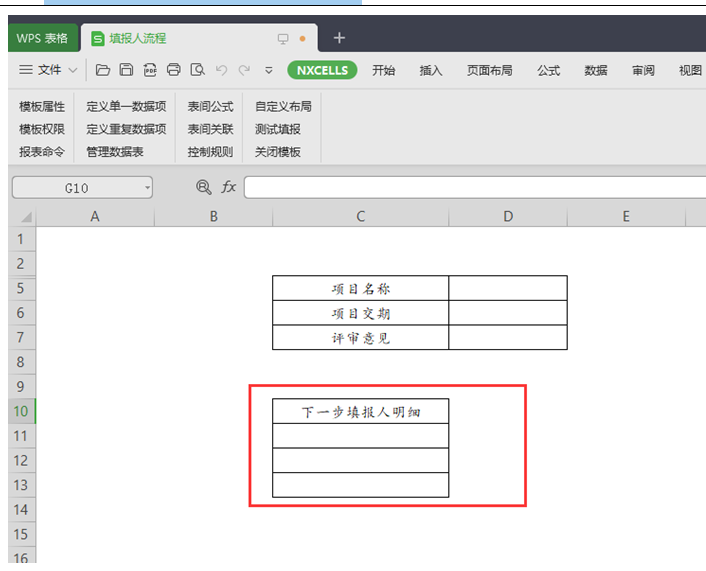This screenshot has width=706, height=571.
Task: Open the 页面布局 ribbon tab
Action: click(x=489, y=70)
